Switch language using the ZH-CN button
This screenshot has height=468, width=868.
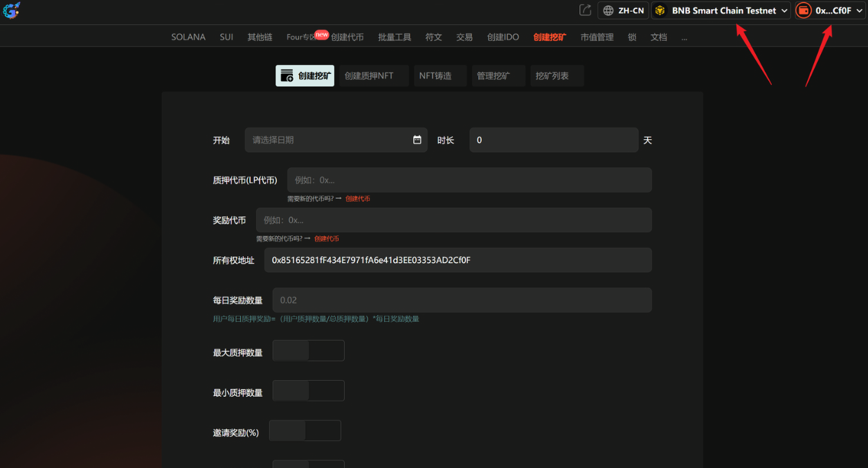(622, 10)
